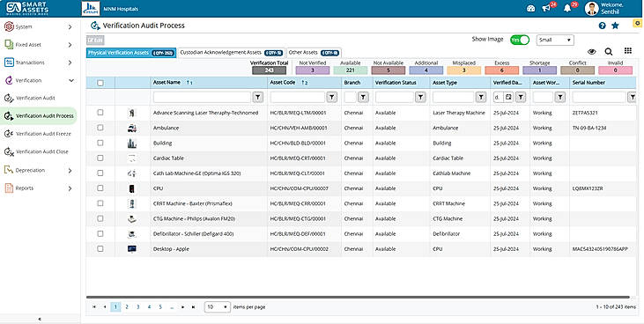Click the filter icon for Verification Status column
The image size is (644, 324).
[420, 97]
